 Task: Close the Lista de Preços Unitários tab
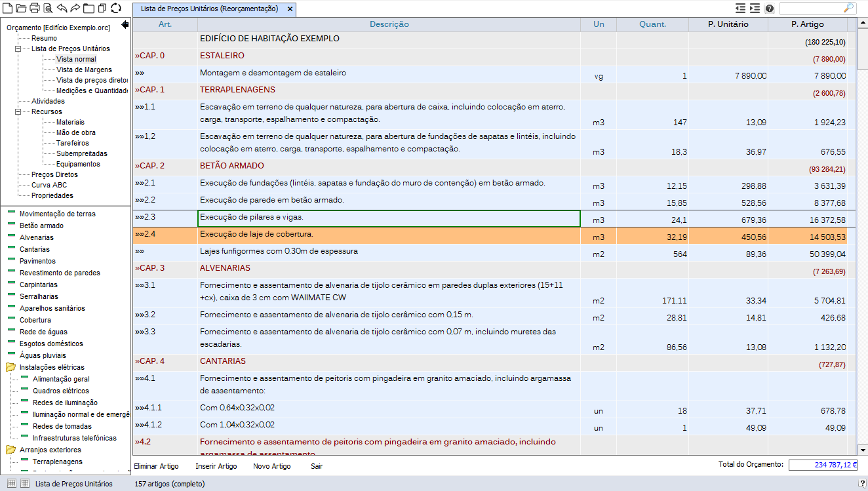tap(290, 9)
